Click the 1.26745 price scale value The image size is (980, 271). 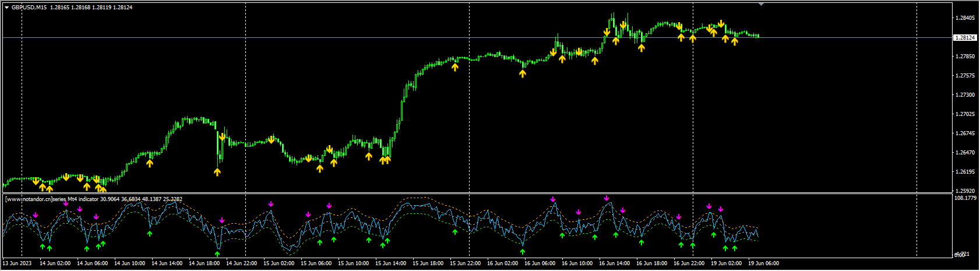(x=965, y=133)
